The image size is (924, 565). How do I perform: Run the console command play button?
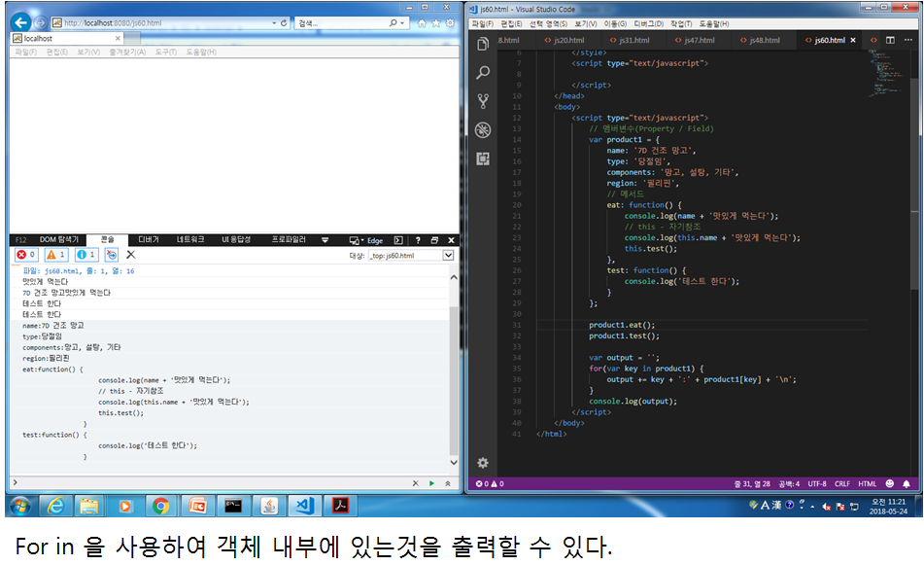432,483
